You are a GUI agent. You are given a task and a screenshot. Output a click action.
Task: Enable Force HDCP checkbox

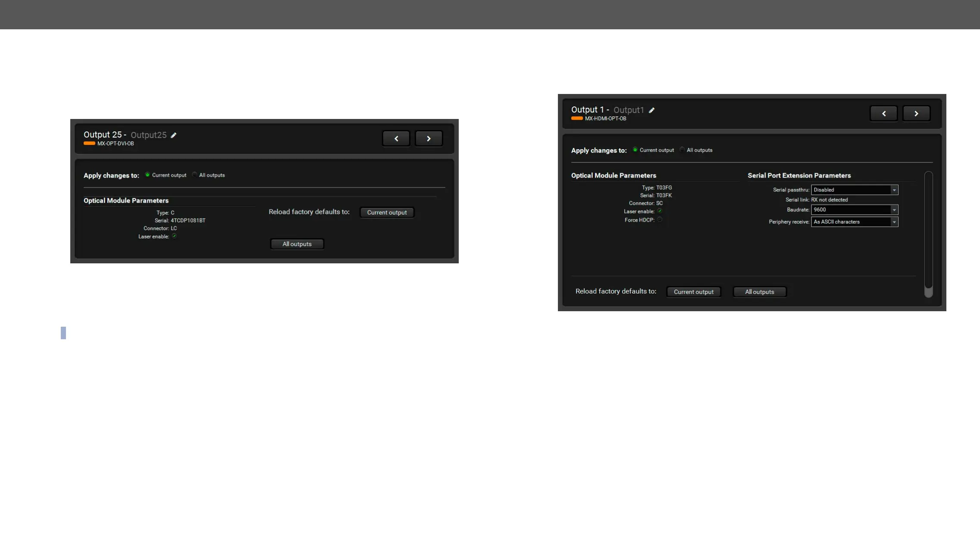[x=660, y=220]
